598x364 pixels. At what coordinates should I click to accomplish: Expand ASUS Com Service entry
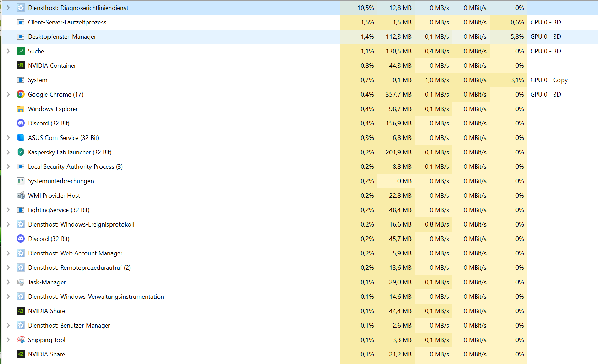coord(8,137)
